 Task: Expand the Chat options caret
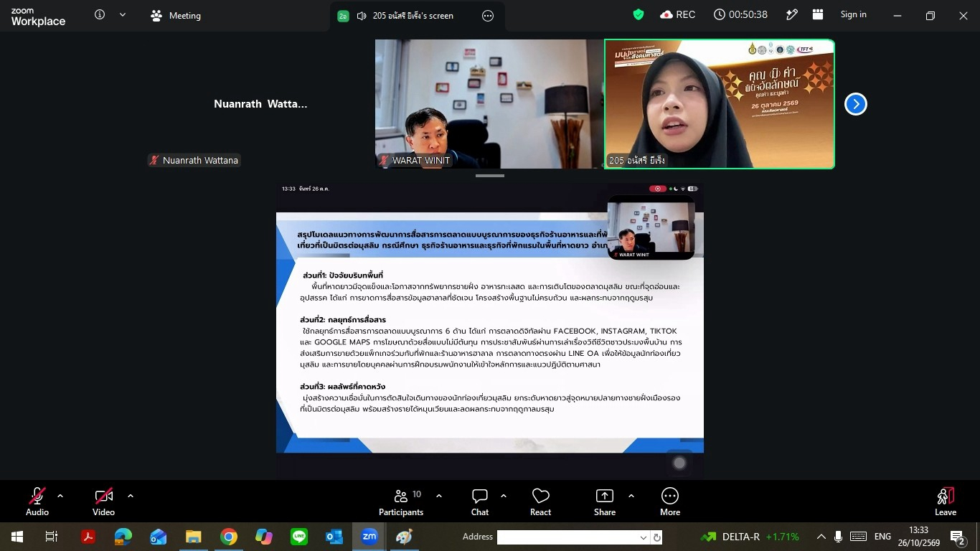tap(504, 496)
